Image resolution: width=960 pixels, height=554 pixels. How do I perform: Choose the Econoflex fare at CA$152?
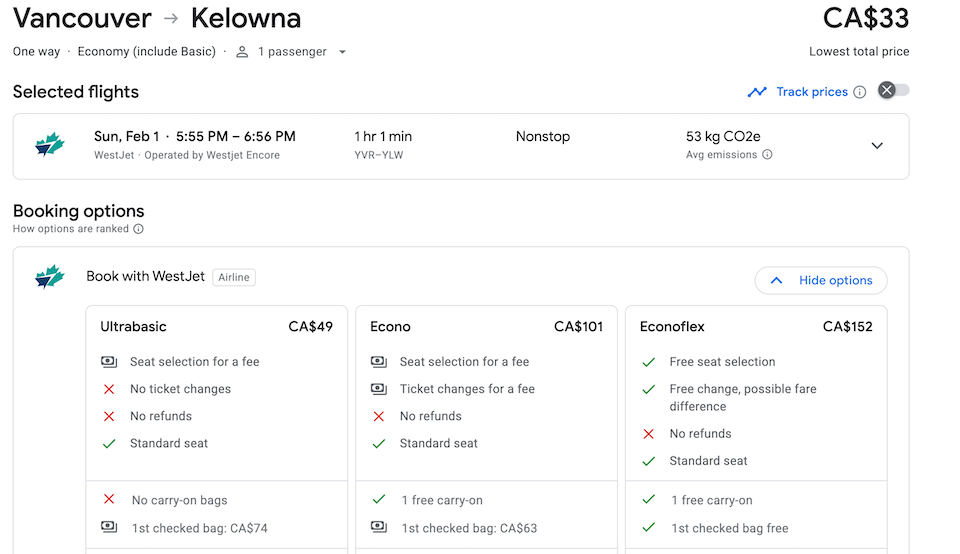pos(755,327)
